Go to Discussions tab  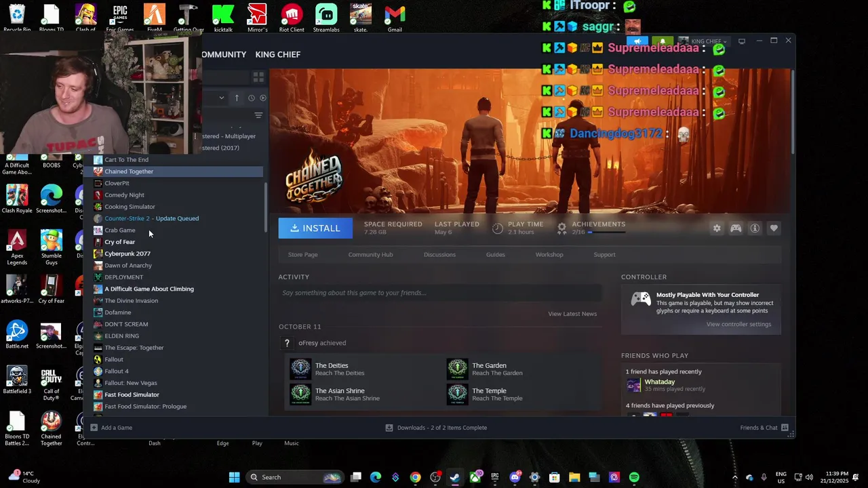439,255
